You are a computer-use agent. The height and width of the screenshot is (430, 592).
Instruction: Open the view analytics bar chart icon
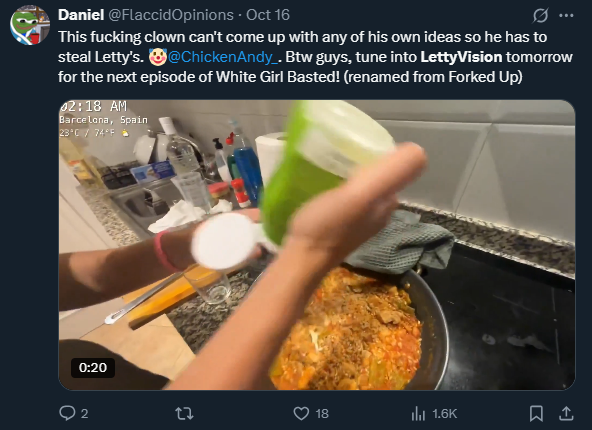pos(418,413)
